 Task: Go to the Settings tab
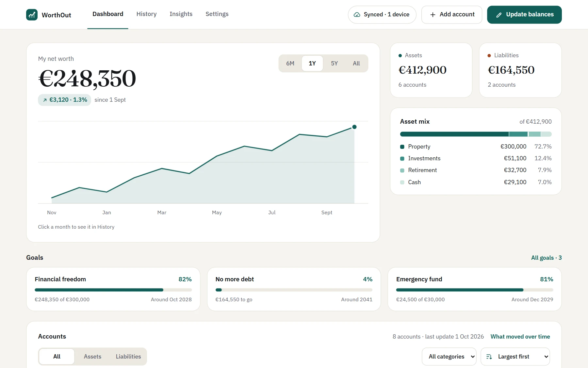(217, 14)
